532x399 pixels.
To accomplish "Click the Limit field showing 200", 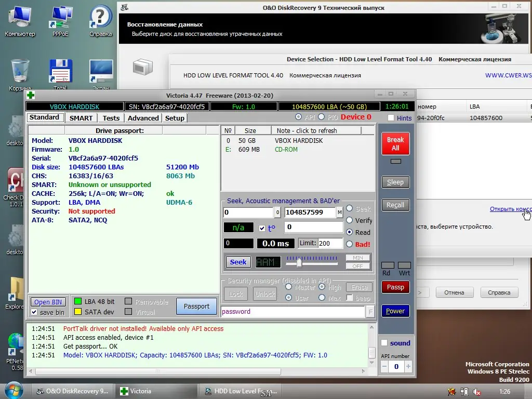I will click(x=330, y=243).
